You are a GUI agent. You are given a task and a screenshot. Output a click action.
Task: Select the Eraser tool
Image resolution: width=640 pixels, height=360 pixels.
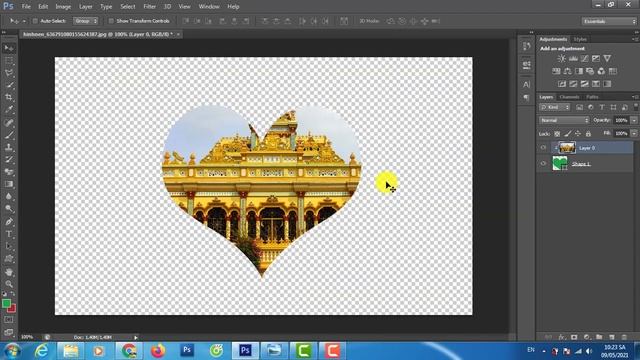pos(9,172)
